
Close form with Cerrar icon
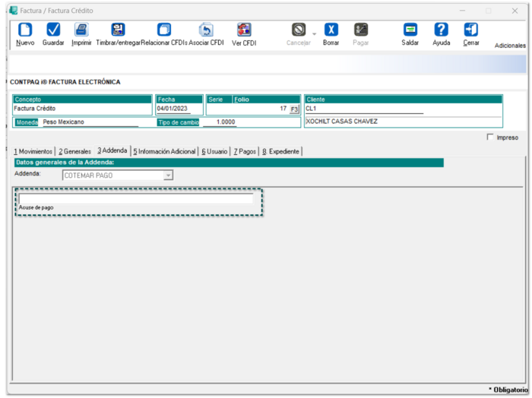471,30
